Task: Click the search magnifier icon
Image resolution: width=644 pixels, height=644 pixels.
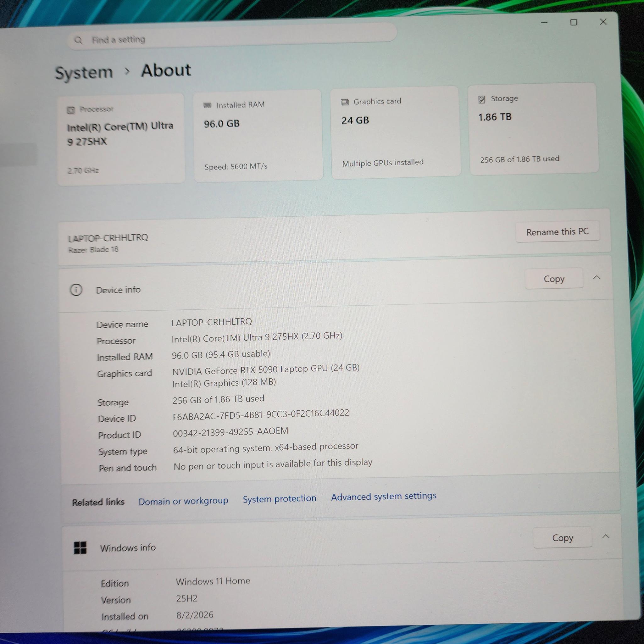Action: point(78,40)
